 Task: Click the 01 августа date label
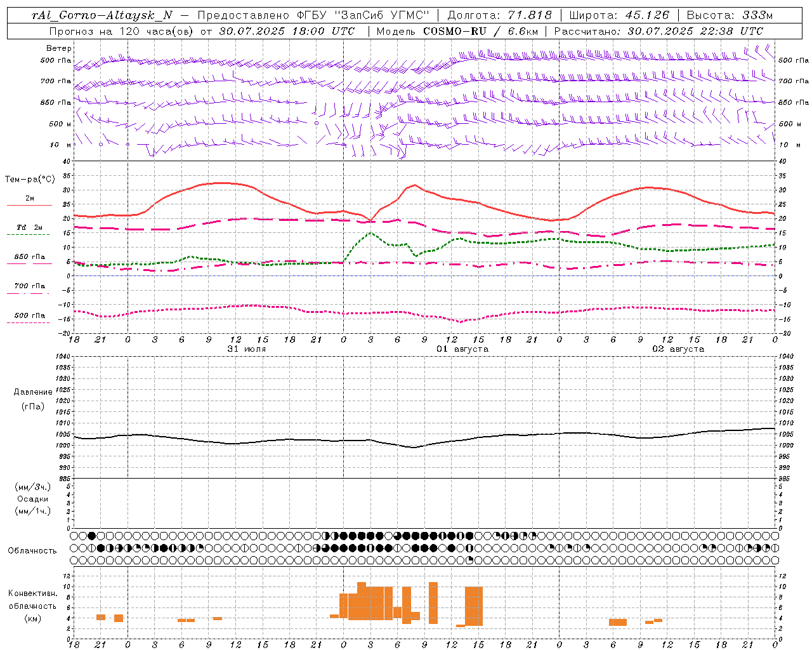[x=462, y=349]
